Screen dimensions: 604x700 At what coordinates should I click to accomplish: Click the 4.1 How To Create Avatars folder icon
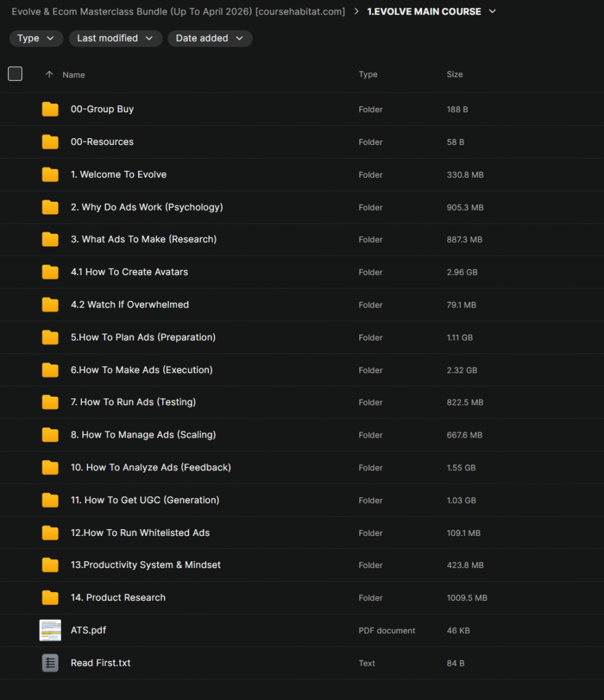click(50, 272)
